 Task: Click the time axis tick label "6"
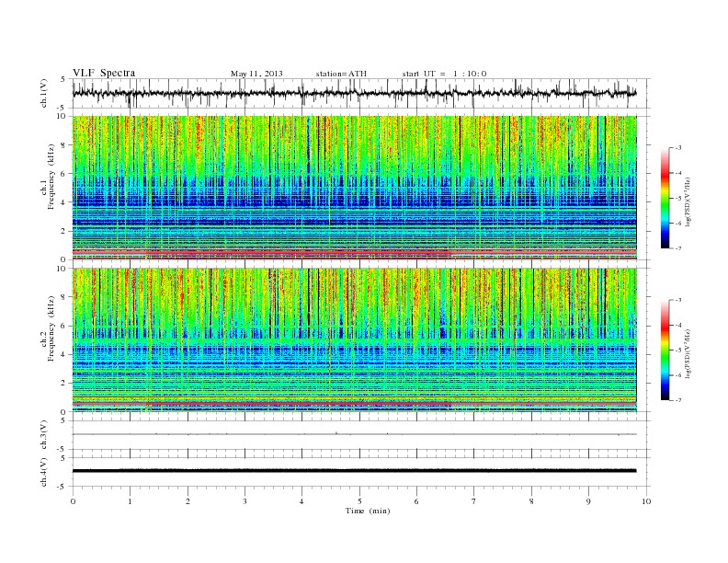(x=416, y=501)
